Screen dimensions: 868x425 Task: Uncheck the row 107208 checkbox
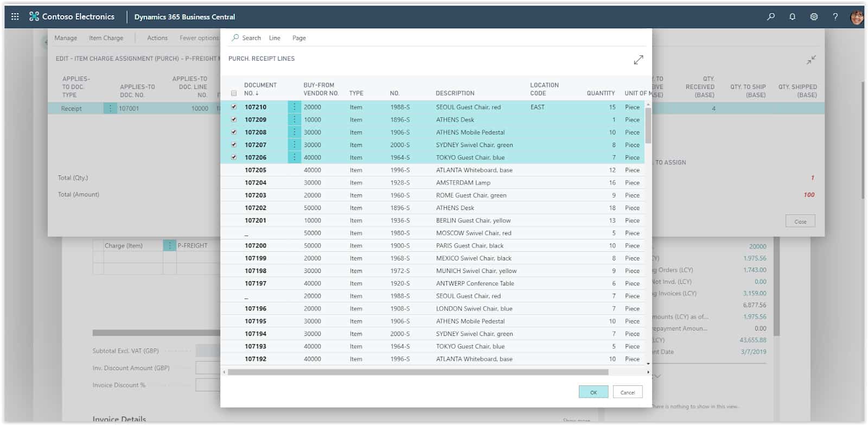click(234, 132)
